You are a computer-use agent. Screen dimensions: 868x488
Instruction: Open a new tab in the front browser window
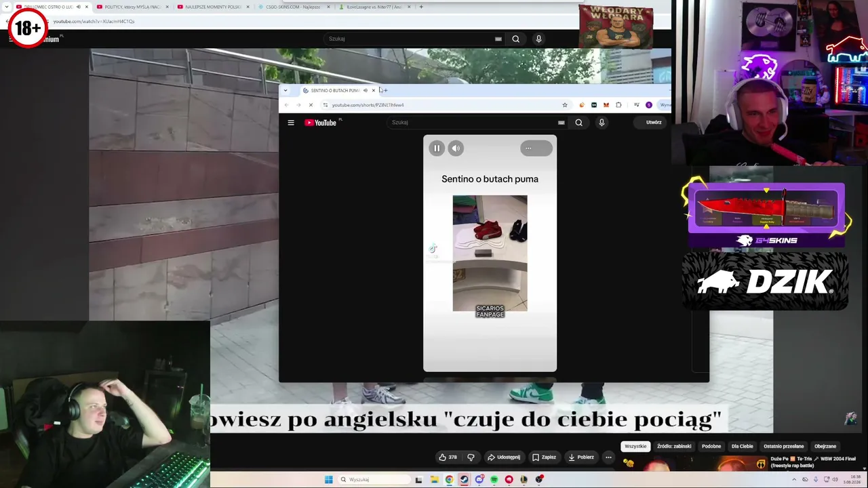[x=385, y=90]
